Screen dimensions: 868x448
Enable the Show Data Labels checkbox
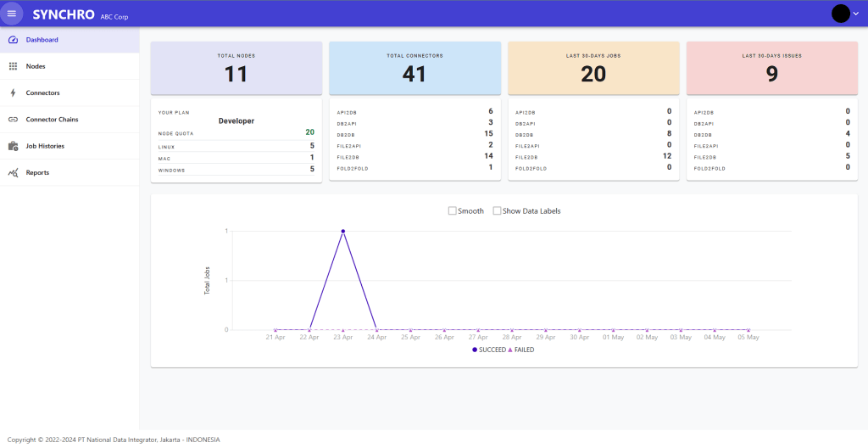pos(497,210)
